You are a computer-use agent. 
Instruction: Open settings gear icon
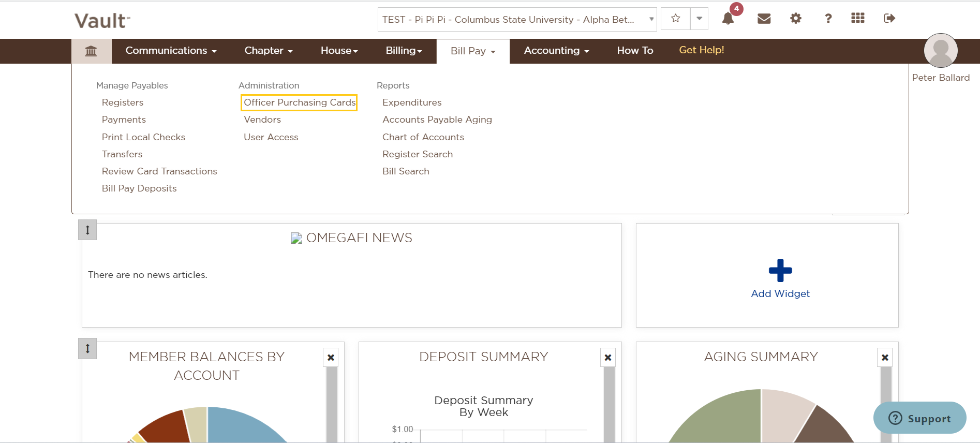(796, 19)
